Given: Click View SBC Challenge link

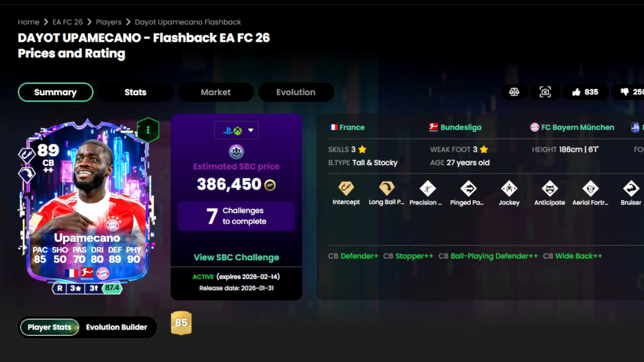Looking at the screenshot, I should tap(236, 257).
